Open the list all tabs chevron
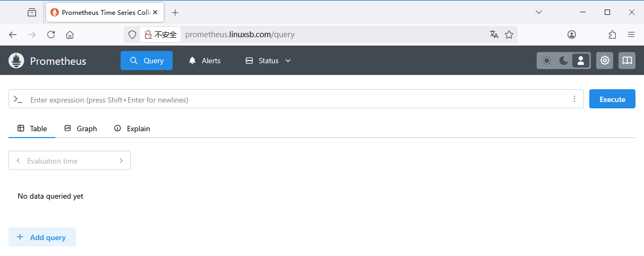The height and width of the screenshot is (256, 644). pos(539,12)
